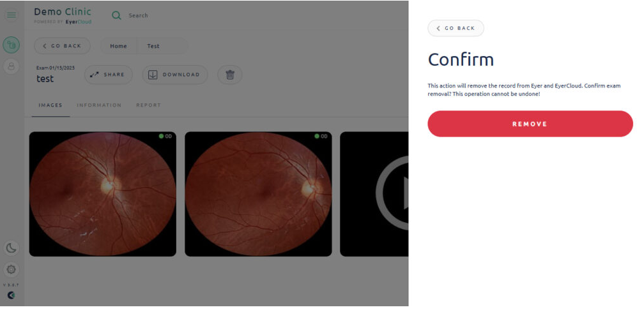
Task: Click the Home breadcrumb
Action: [119, 46]
